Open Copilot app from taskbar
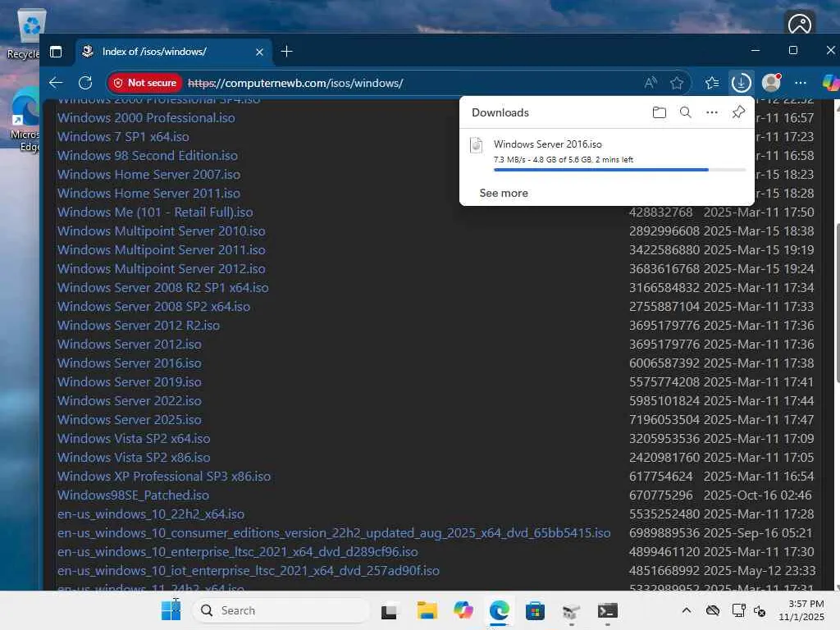 point(463,610)
